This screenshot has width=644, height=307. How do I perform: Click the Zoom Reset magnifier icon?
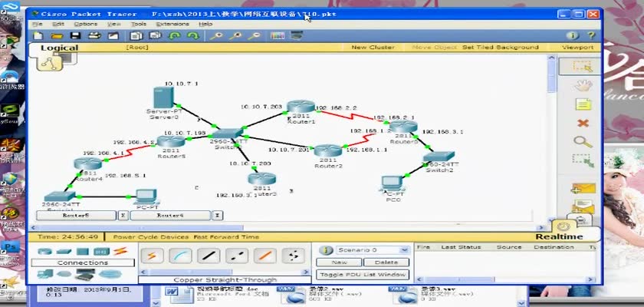point(235,36)
